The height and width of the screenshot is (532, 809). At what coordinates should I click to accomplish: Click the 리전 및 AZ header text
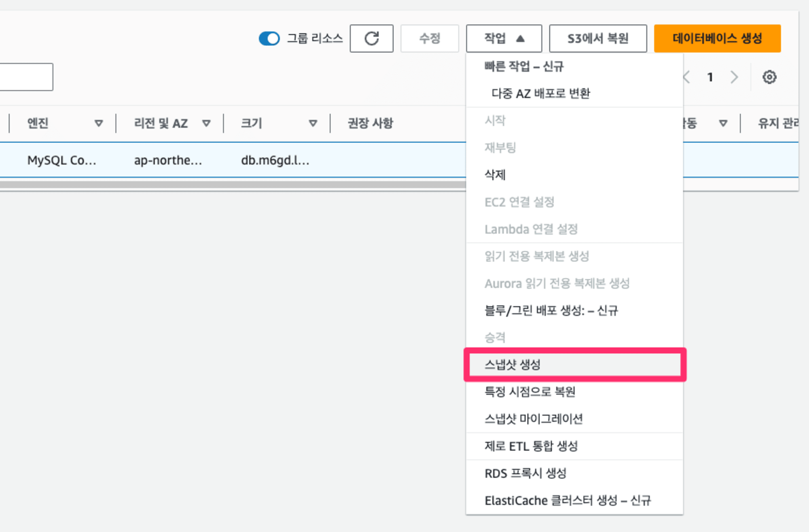click(161, 123)
